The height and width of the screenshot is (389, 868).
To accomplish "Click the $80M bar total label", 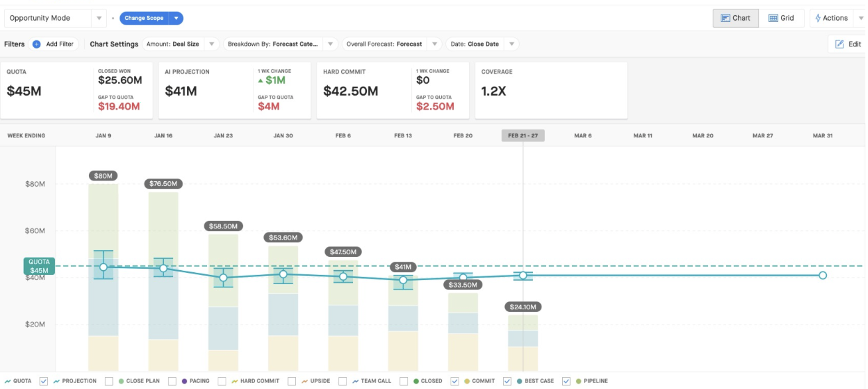I will 104,176.
